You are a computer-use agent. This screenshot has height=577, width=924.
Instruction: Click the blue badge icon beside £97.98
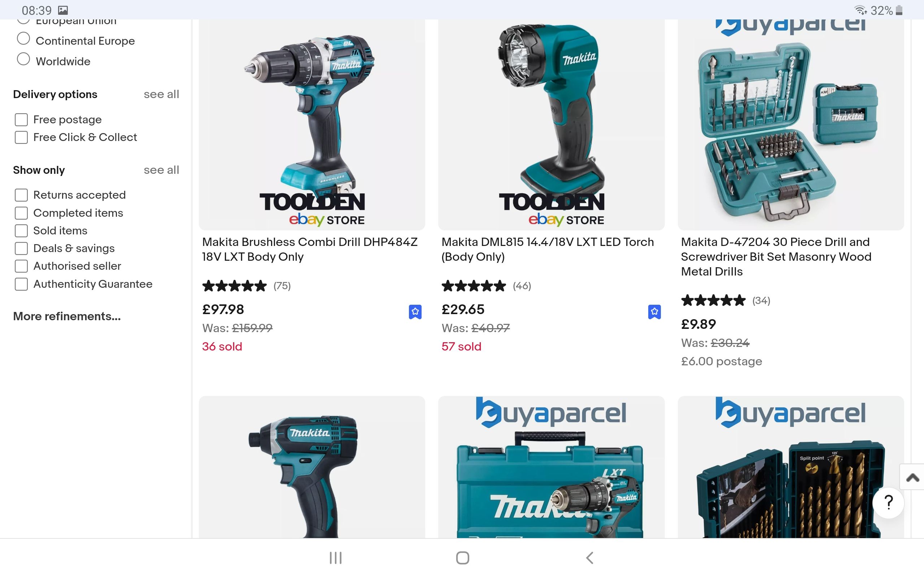[x=415, y=312]
